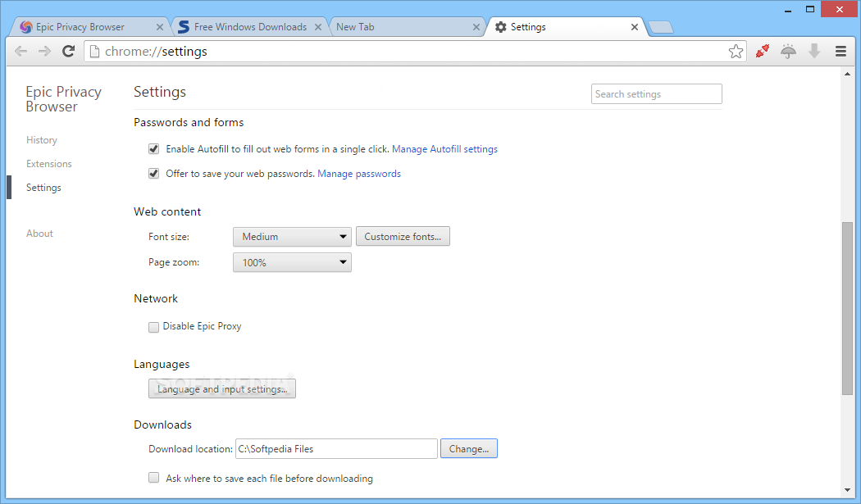Open About in the sidebar
Viewport: 861px width, 504px height.
[x=39, y=234]
